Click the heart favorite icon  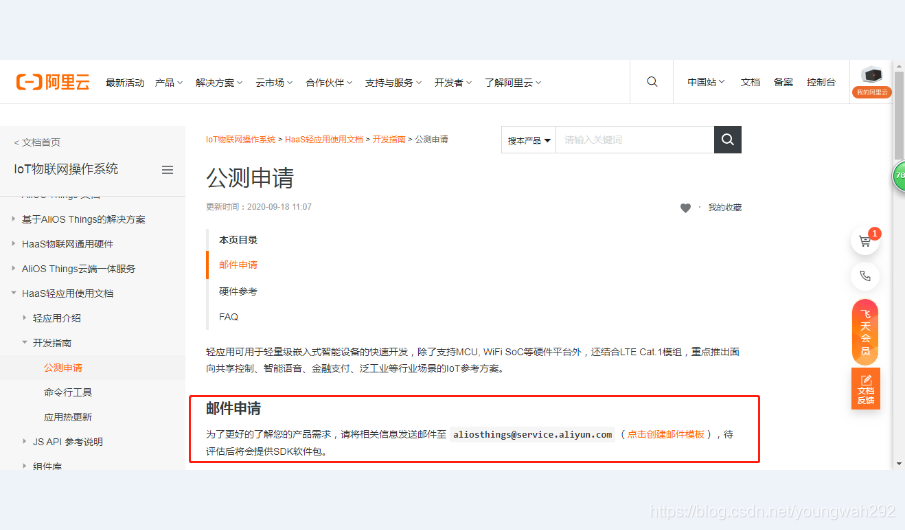tap(685, 208)
